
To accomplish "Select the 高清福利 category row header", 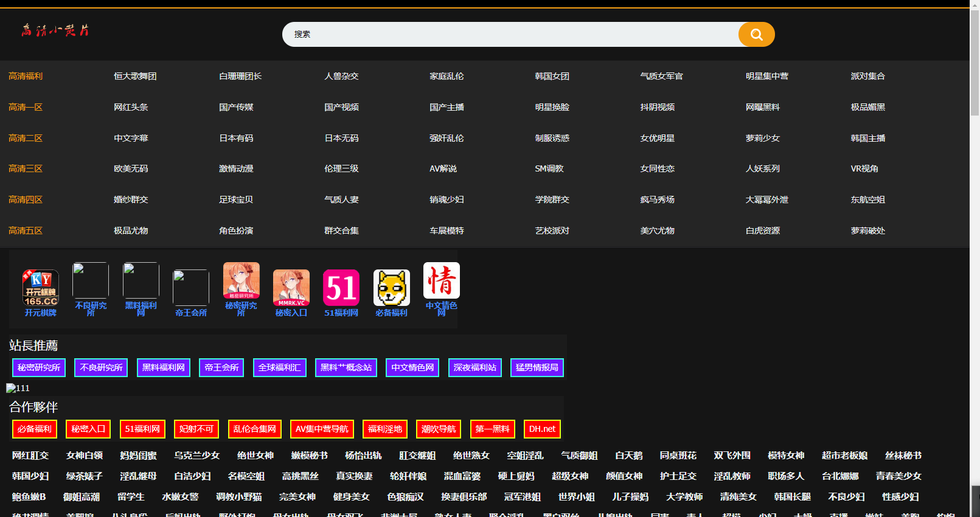I will [26, 76].
